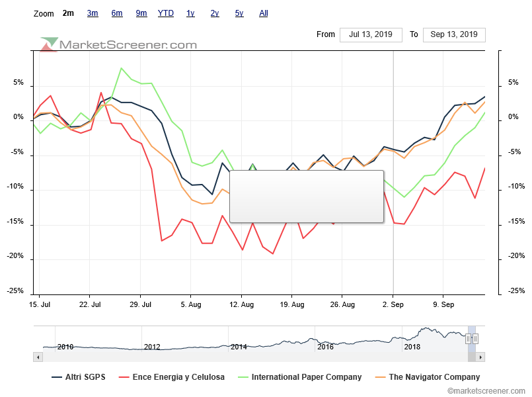The height and width of the screenshot is (397, 532).
Task: Choose the 2y zoom range
Action: pyautogui.click(x=215, y=13)
